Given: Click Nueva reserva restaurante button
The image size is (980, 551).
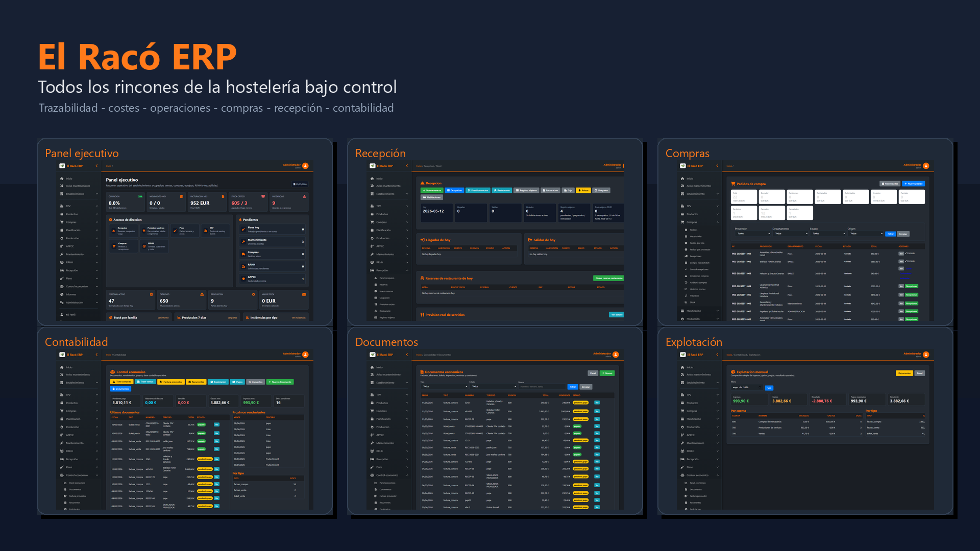Looking at the screenshot, I should [x=608, y=278].
